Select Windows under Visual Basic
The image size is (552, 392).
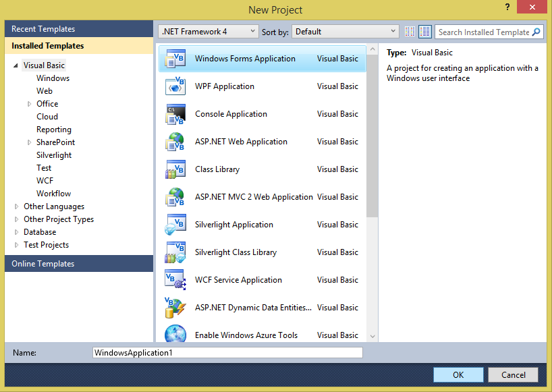(x=53, y=78)
